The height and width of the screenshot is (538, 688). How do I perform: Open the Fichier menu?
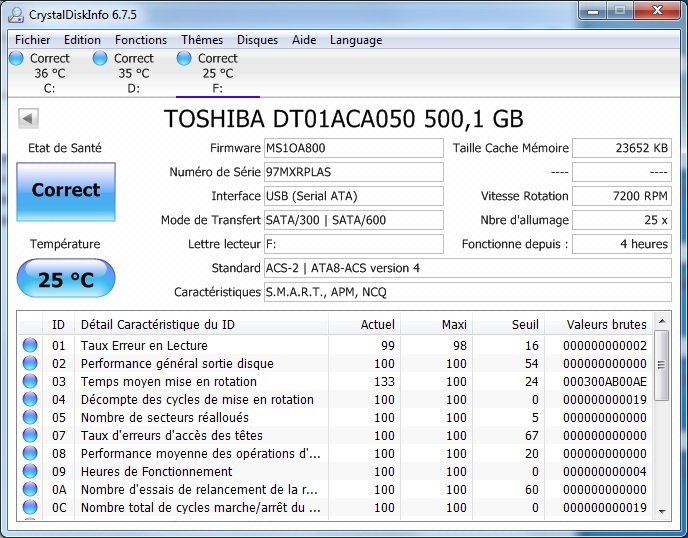pos(32,40)
